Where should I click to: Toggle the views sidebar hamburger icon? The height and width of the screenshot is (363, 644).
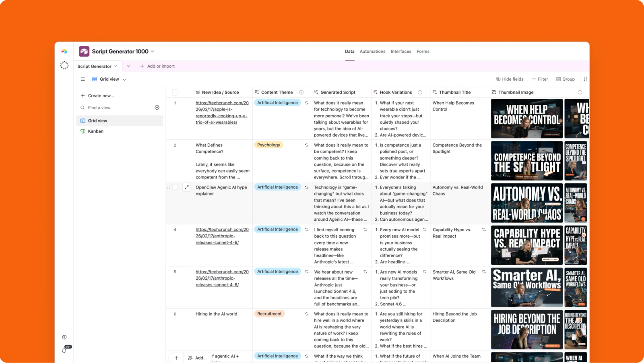tap(83, 79)
